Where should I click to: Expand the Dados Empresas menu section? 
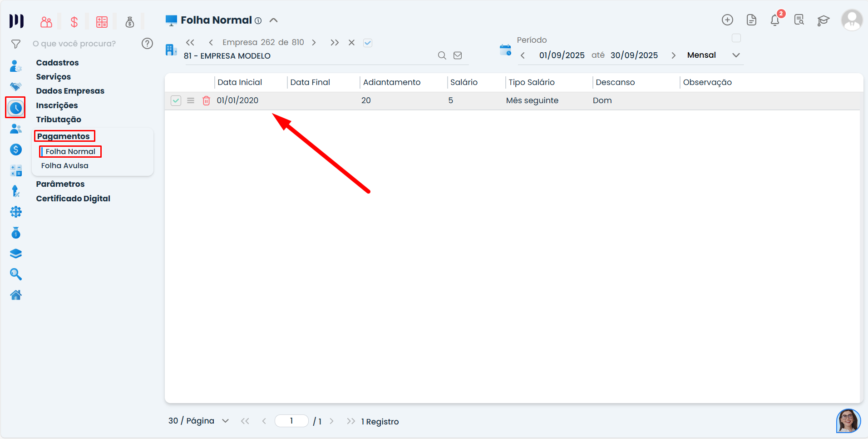pyautogui.click(x=70, y=91)
